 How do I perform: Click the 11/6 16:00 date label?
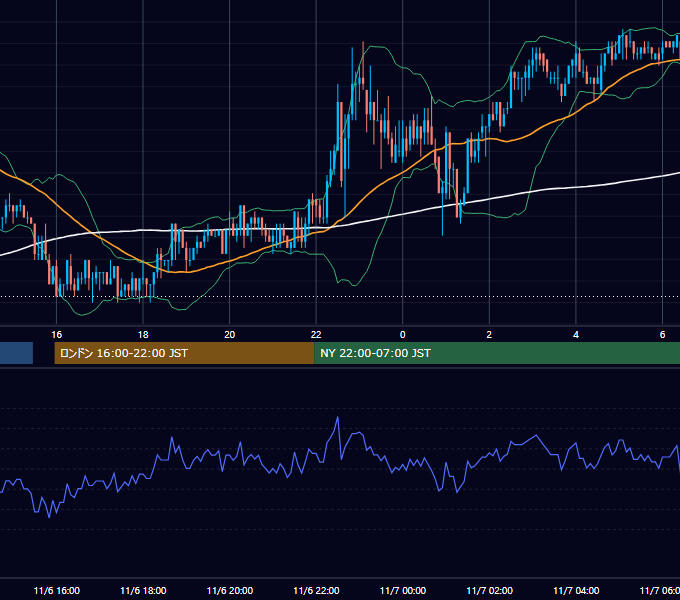coord(56,590)
